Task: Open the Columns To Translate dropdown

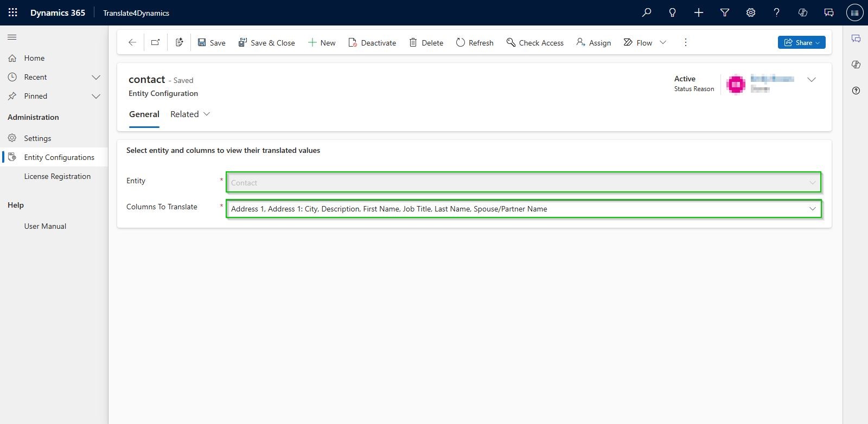Action: [x=812, y=209]
